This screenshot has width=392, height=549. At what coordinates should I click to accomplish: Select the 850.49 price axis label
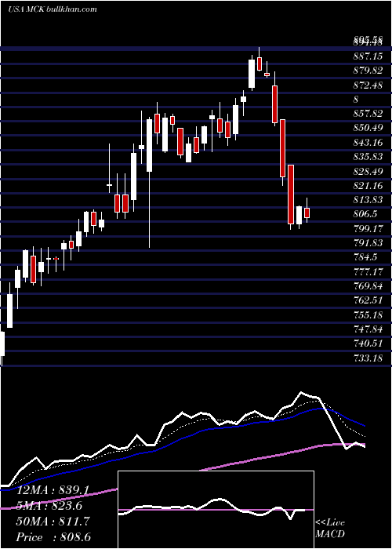(368, 128)
